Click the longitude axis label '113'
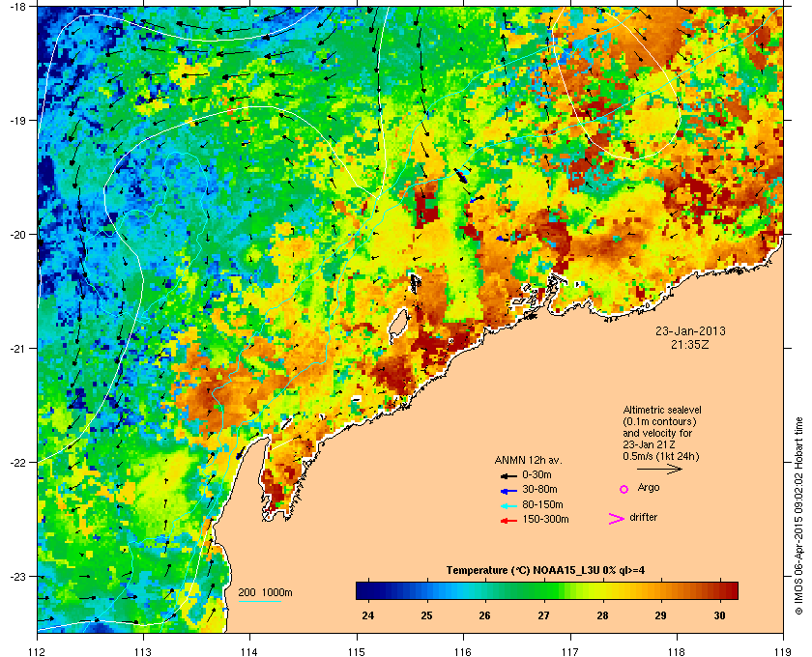 [143, 652]
